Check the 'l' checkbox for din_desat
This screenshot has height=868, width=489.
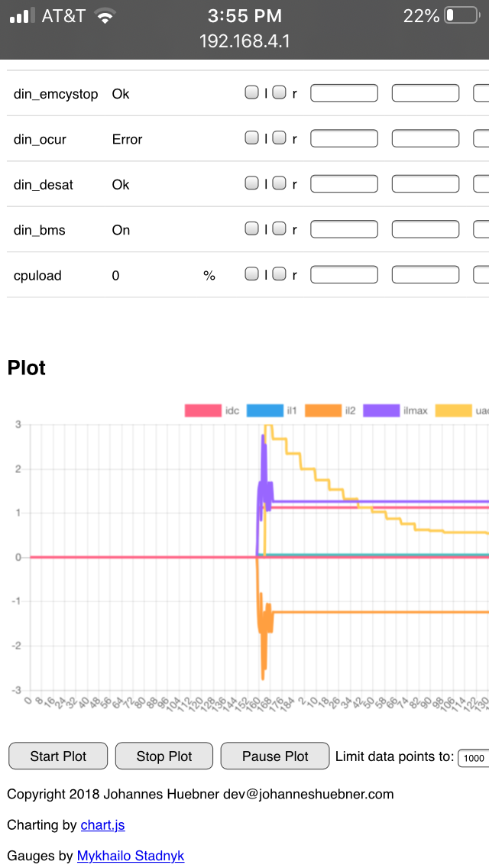coord(251,183)
